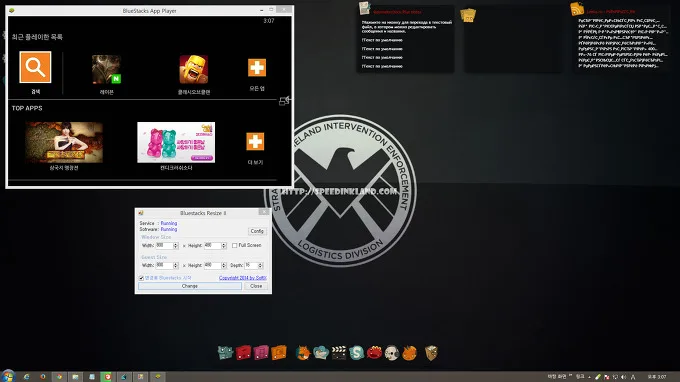
Task: Switch to Chrome in the taskbar
Action: click(x=59, y=377)
